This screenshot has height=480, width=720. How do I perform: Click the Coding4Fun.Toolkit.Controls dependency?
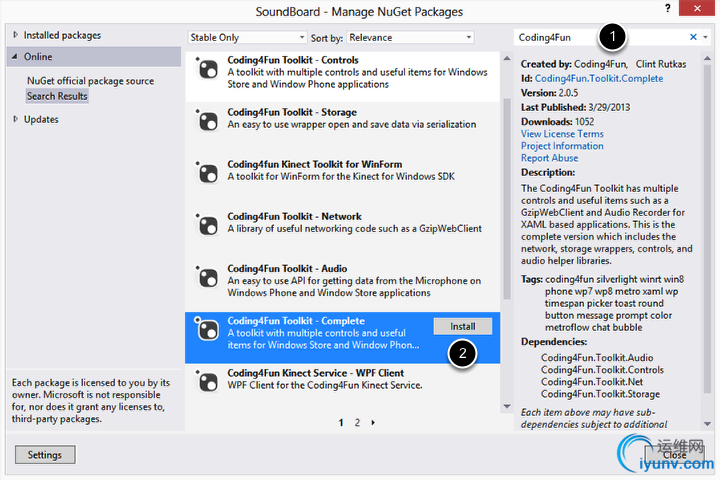coord(602,370)
